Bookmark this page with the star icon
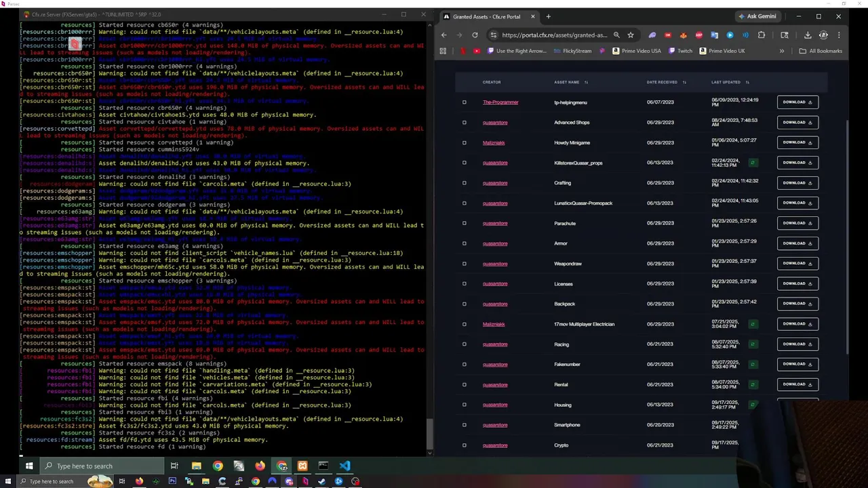This screenshot has width=868, height=488. [x=630, y=35]
